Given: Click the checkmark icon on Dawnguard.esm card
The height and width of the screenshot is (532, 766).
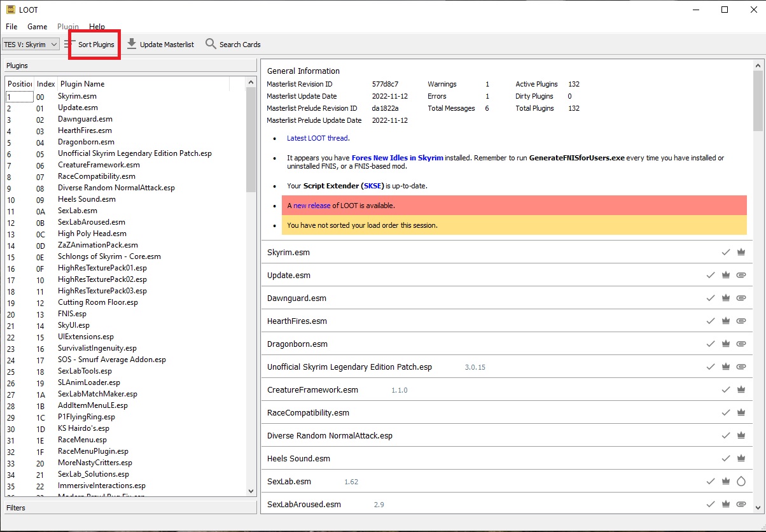Looking at the screenshot, I should tap(711, 298).
